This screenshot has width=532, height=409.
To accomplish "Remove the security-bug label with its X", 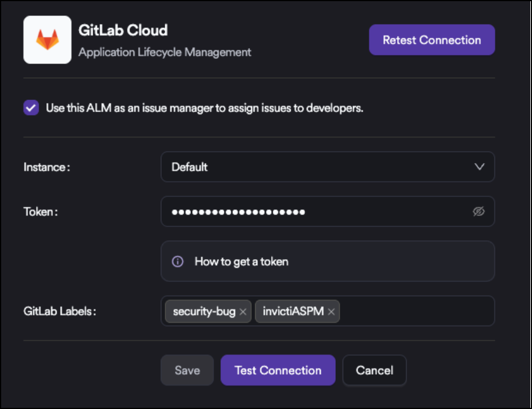I will (x=243, y=312).
